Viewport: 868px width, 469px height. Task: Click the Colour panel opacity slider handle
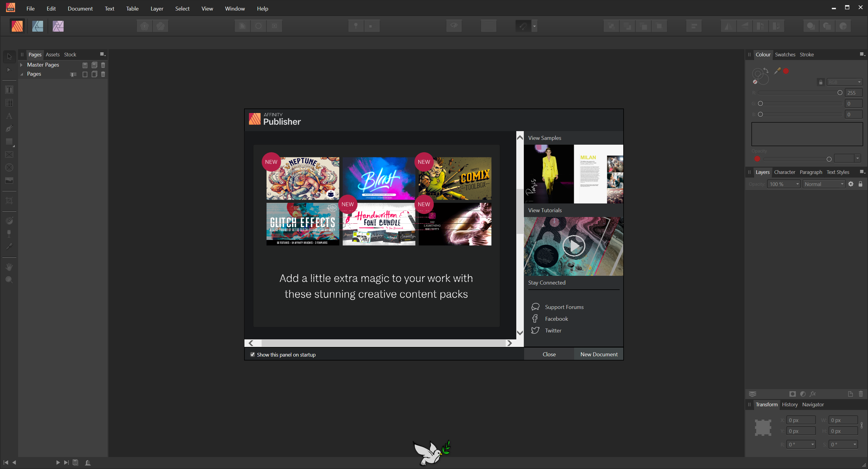tap(829, 159)
